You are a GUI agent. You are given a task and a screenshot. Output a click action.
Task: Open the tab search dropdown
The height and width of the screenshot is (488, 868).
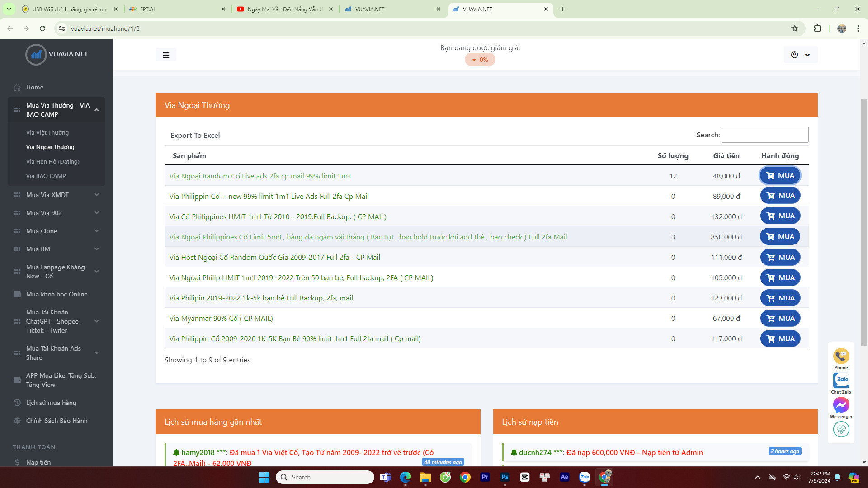(9, 9)
